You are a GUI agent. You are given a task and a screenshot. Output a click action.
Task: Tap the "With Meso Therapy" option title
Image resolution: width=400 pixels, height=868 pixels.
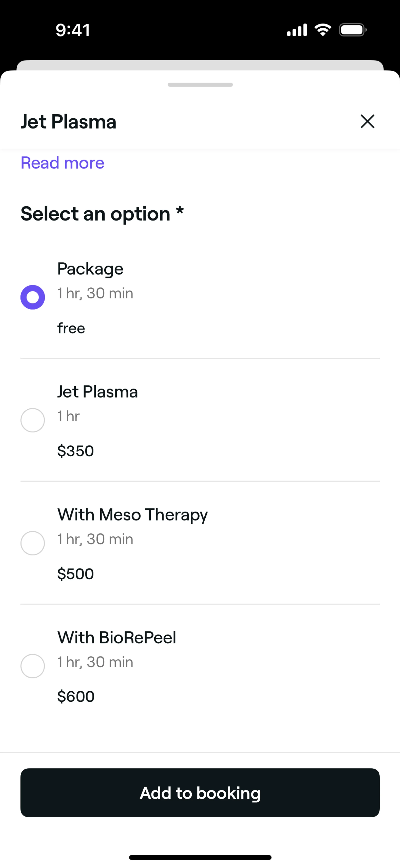click(x=132, y=515)
